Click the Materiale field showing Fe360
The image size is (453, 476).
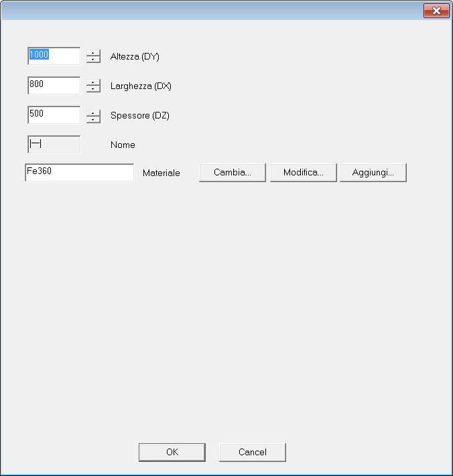[x=80, y=173]
